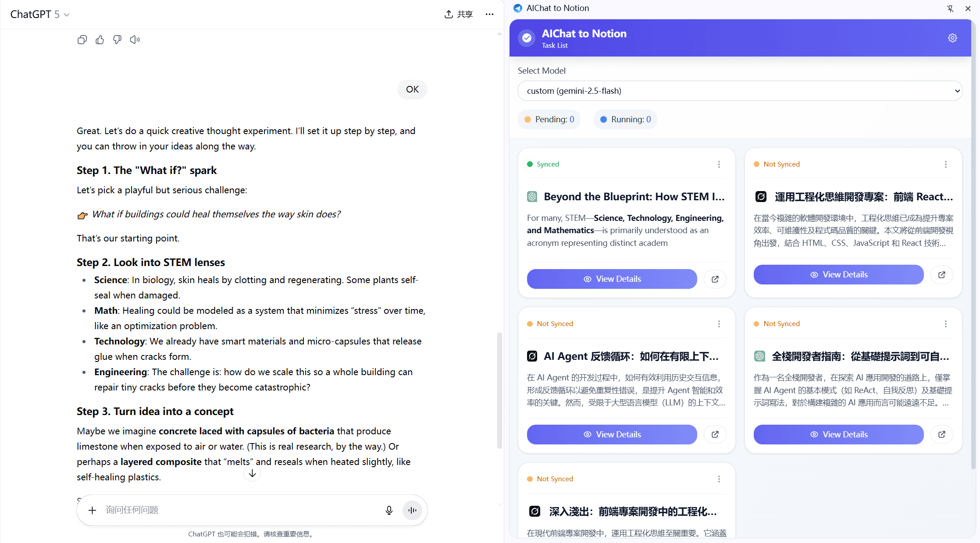
Task: Unpin the AIChat to Notion side panel
Action: [950, 8]
